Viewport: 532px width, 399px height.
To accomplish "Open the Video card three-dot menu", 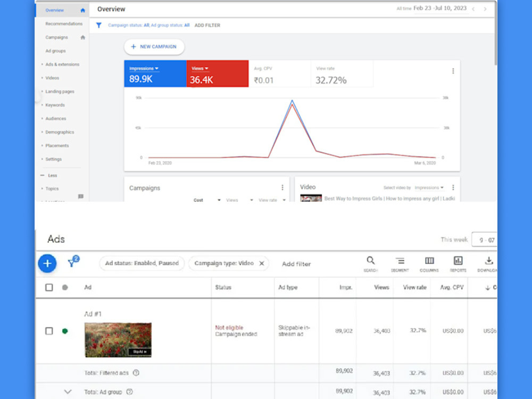I will tap(453, 187).
